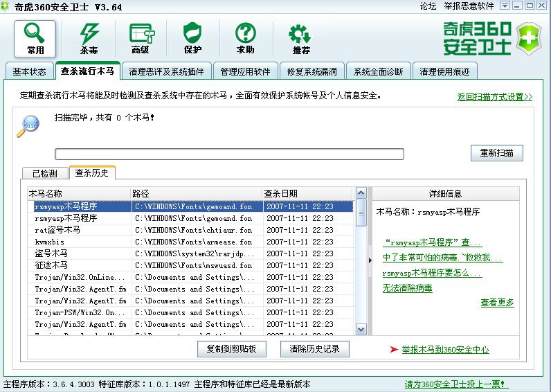Click the scan progress bar
The image size is (551, 392).
pos(229,154)
